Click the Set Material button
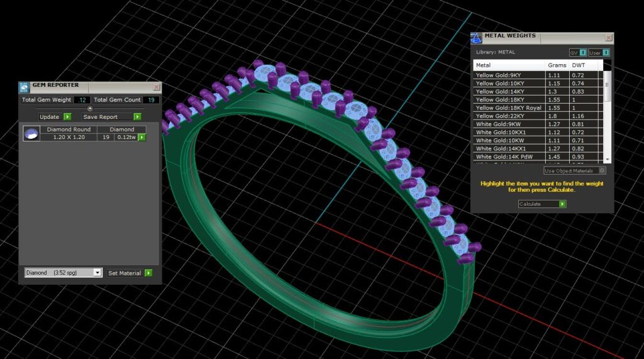Image resolution: width=644 pixels, height=359 pixels. coord(130,273)
